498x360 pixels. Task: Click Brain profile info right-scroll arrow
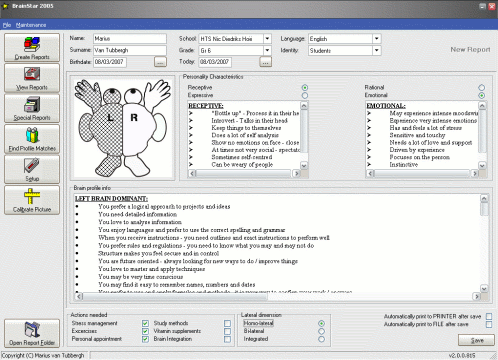coord(477,296)
